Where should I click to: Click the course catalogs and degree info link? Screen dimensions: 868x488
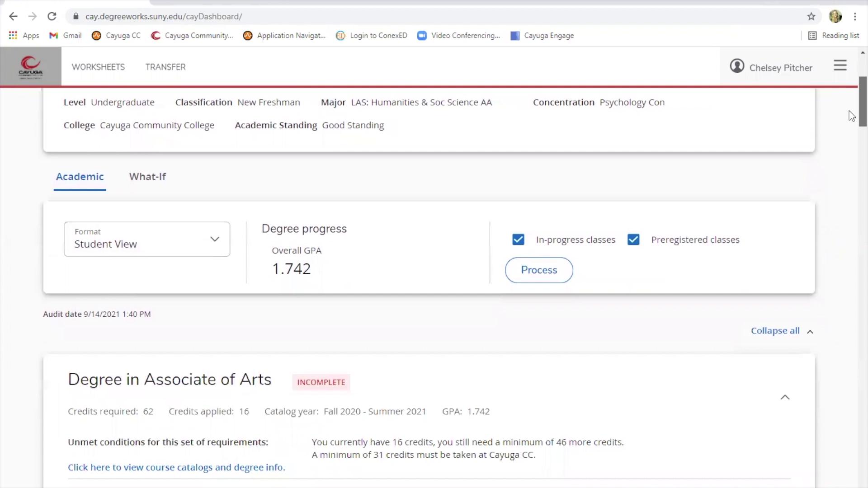click(176, 467)
